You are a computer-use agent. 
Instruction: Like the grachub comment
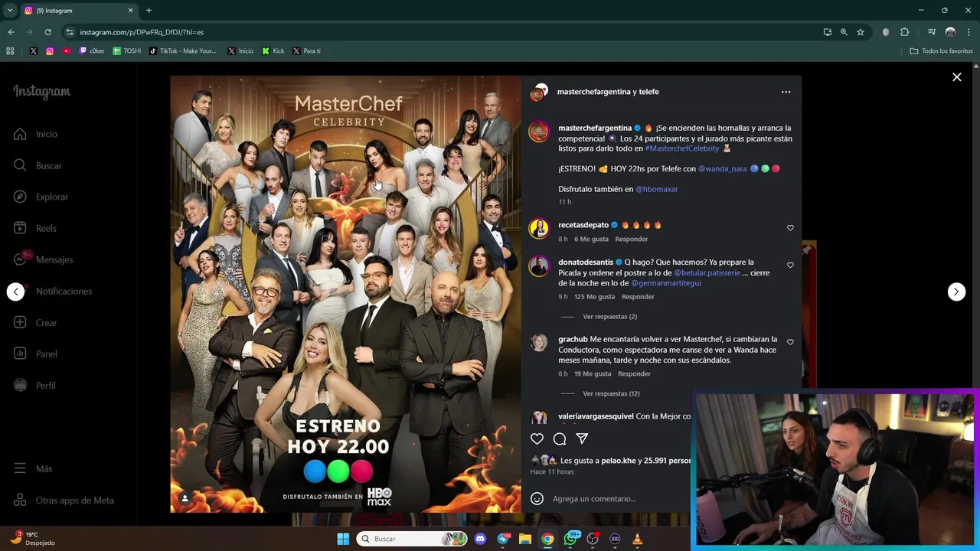click(790, 342)
